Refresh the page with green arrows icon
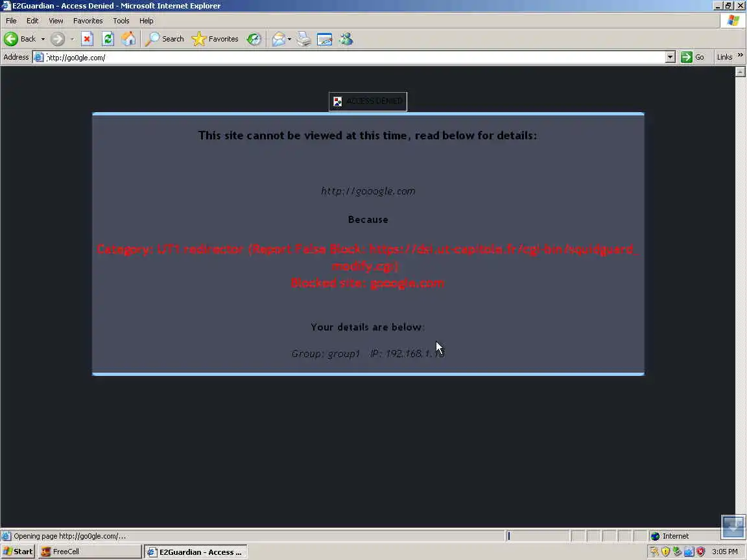The width and height of the screenshot is (747, 560). 108,39
